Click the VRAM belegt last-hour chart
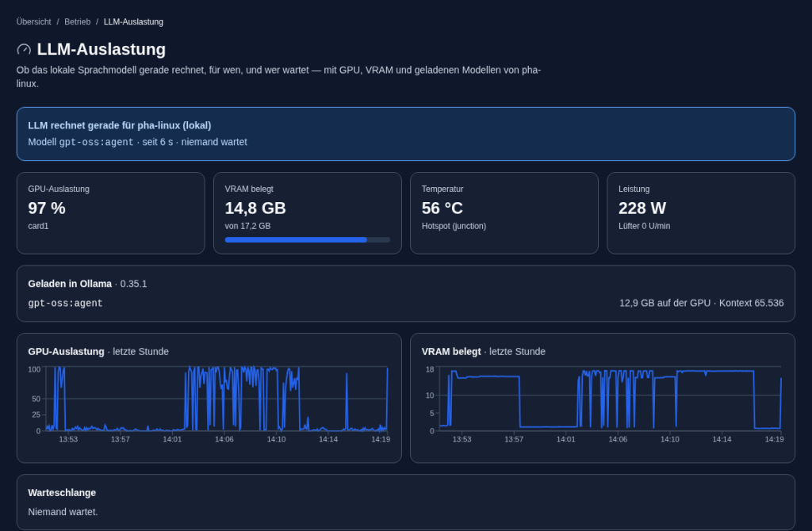Screen dimensions: 812x531 [x=603, y=405]
